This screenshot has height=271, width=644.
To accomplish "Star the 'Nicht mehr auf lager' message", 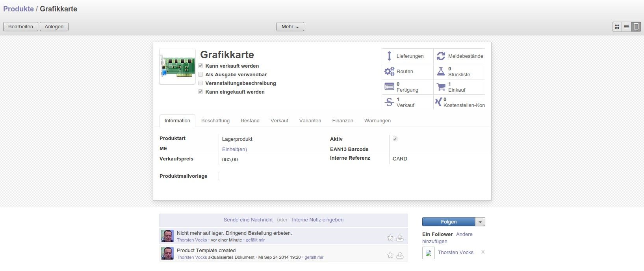I will point(390,238).
